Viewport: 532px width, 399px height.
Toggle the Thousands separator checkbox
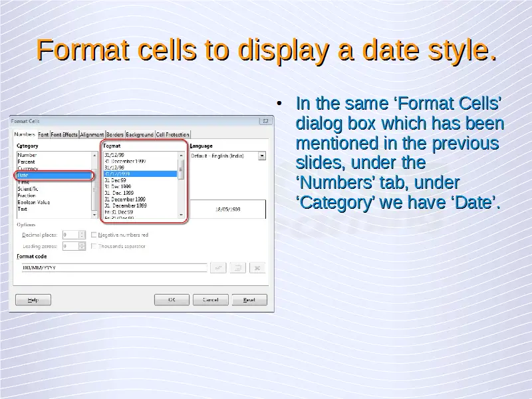click(94, 246)
